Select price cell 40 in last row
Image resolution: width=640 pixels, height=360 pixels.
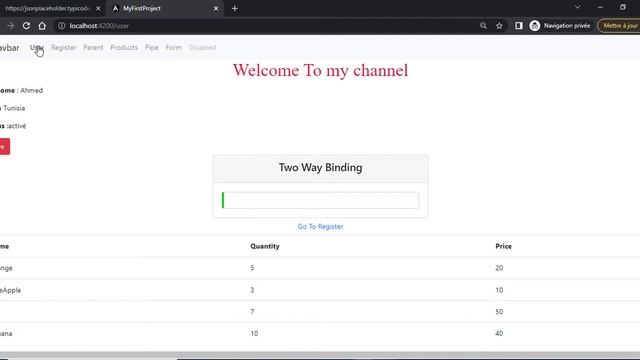499,333
